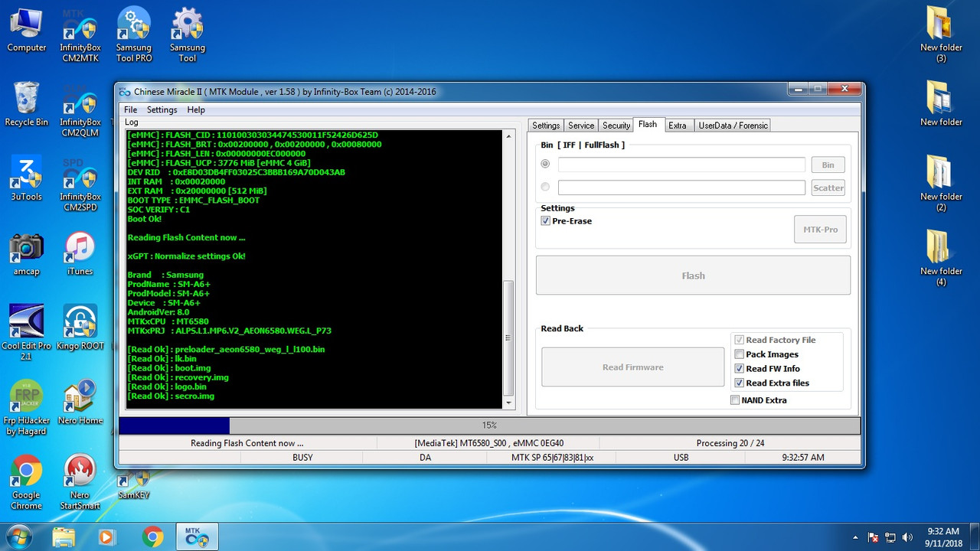Viewport: 980px width, 551px height.
Task: Switch to the MTK app taskbar button
Action: click(x=198, y=537)
